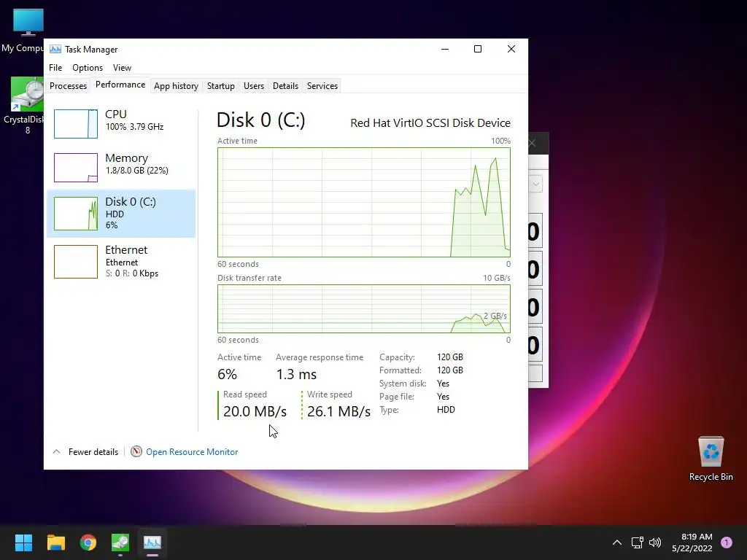Open the Options menu
The image size is (747, 560).
pyautogui.click(x=88, y=68)
